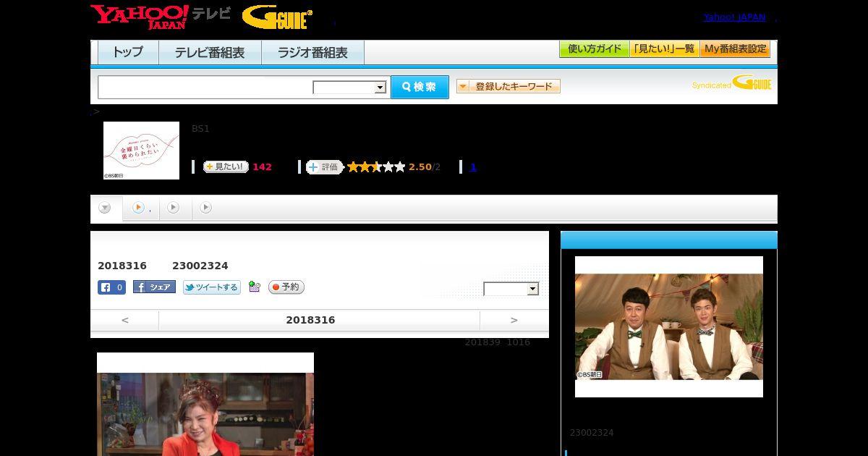
Task: Click the 予約 record button
Action: pyautogui.click(x=286, y=287)
